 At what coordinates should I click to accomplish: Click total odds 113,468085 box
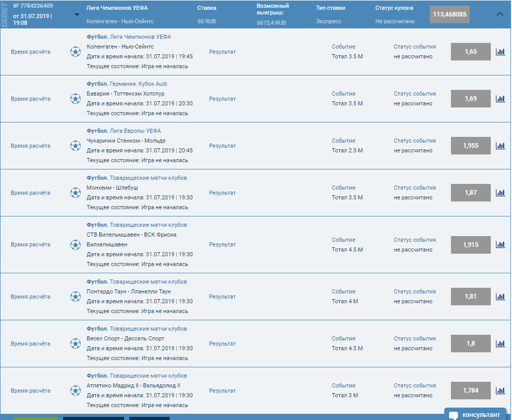[449, 14]
